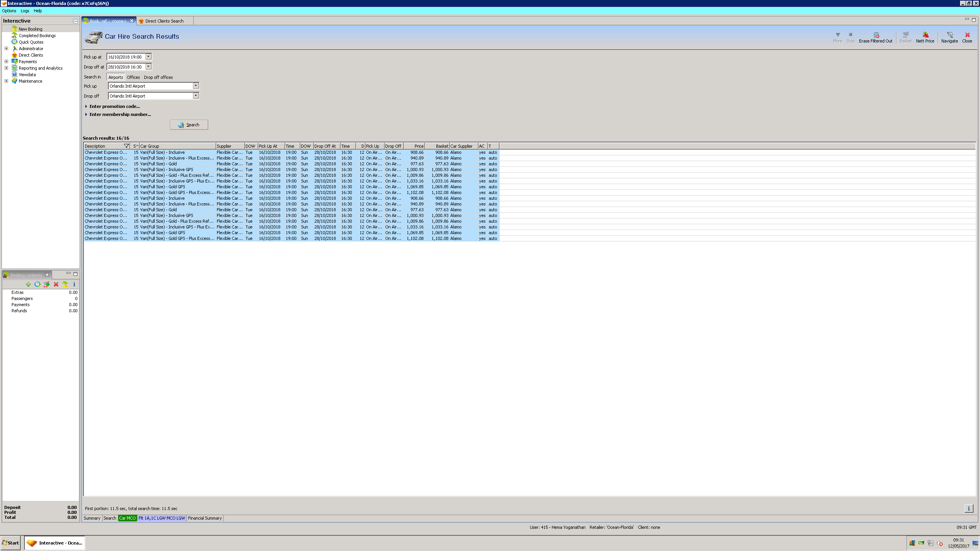This screenshot has width=980, height=551.
Task: Click the Erase Filtered Out toolbar icon
Action: click(x=876, y=35)
